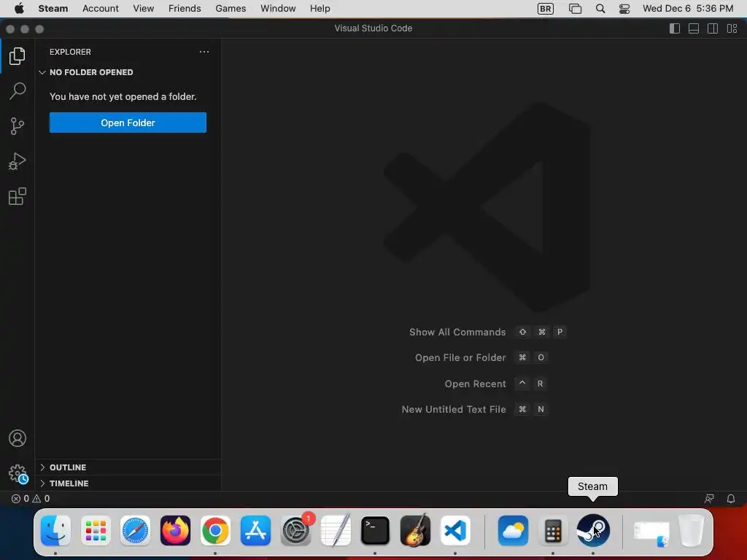
Task: Open the Window menu
Action: click(x=278, y=9)
